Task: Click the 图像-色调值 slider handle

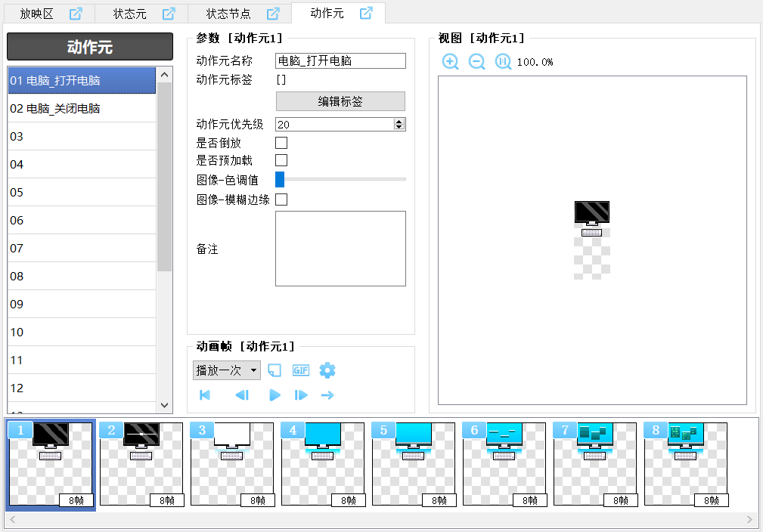Action: point(280,179)
